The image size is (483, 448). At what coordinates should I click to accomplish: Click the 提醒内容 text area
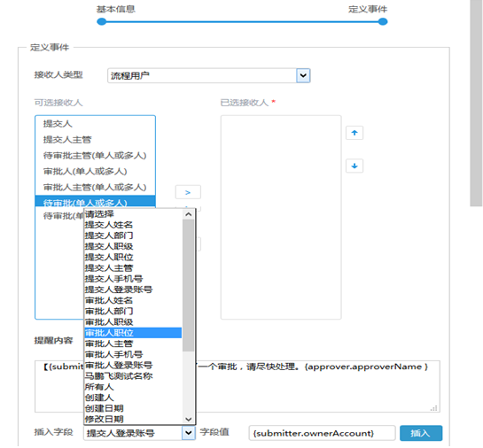tap(317, 386)
